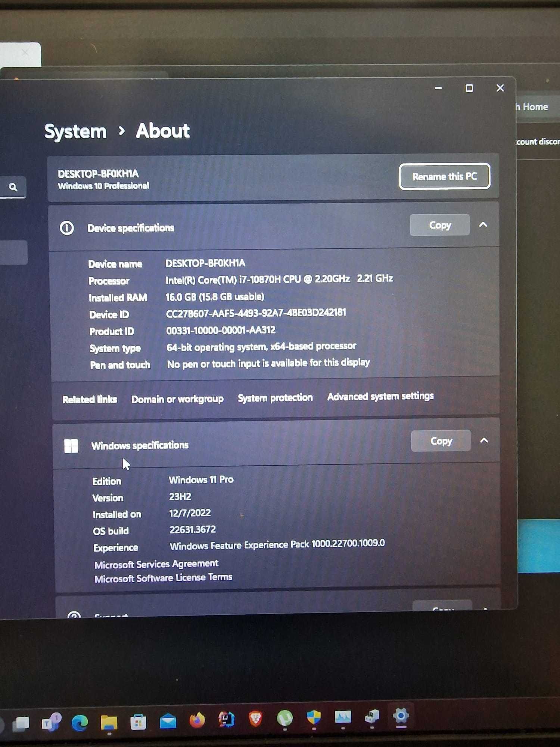Open Microsoft Services Agreement link

pyautogui.click(x=156, y=564)
